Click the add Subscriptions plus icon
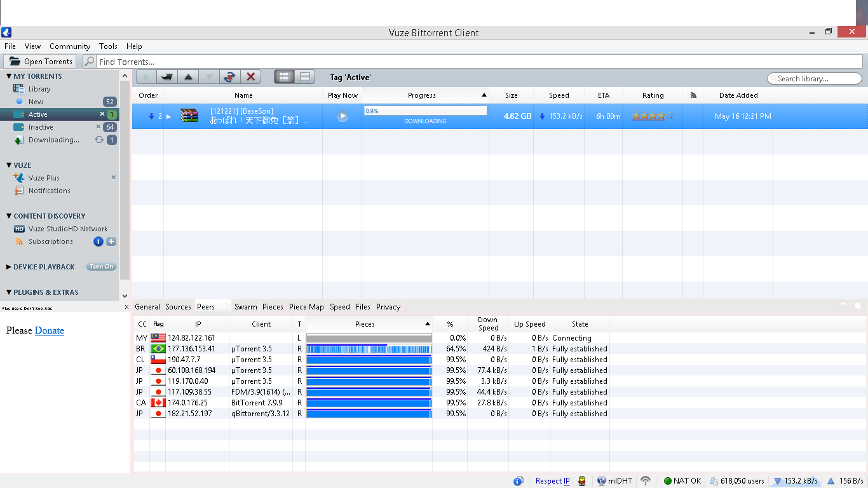This screenshot has width=868, height=488. tap(111, 241)
